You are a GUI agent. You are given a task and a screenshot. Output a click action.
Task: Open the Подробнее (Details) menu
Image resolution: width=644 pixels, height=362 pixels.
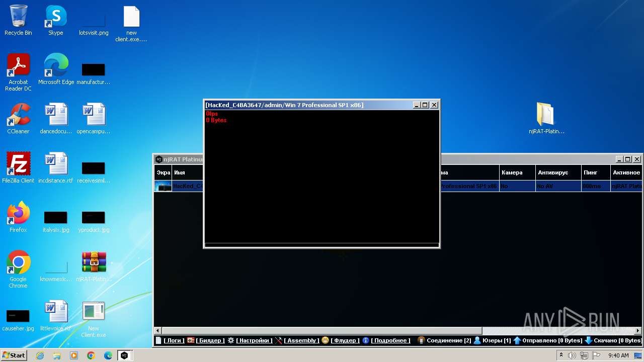[x=391, y=340]
